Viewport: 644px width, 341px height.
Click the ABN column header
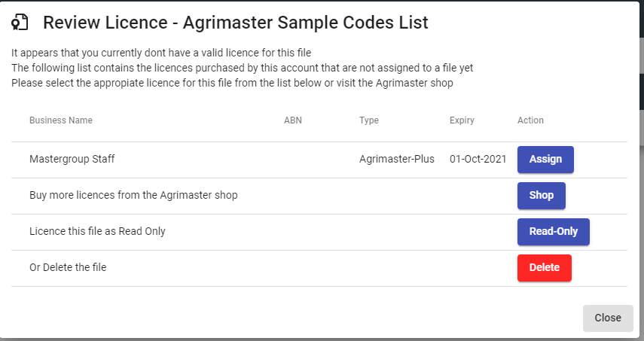coord(293,120)
